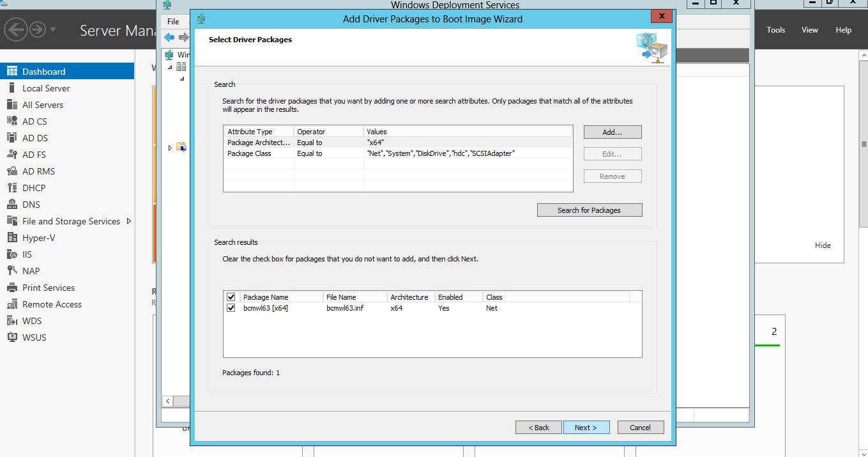Select Local Server in Server Manager sidebar
Screen dimensions: 868x457
67,88
